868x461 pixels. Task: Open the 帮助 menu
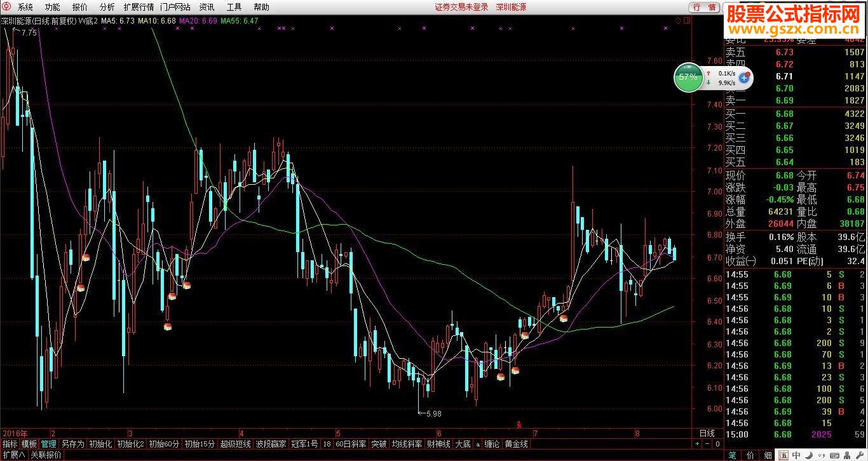(x=261, y=7)
